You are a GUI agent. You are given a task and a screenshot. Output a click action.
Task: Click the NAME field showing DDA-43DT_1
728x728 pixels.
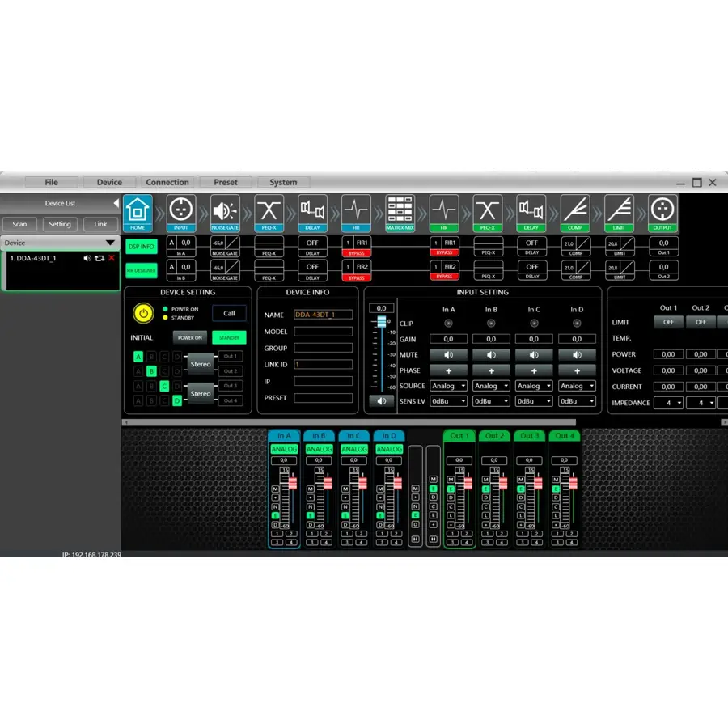click(322, 315)
